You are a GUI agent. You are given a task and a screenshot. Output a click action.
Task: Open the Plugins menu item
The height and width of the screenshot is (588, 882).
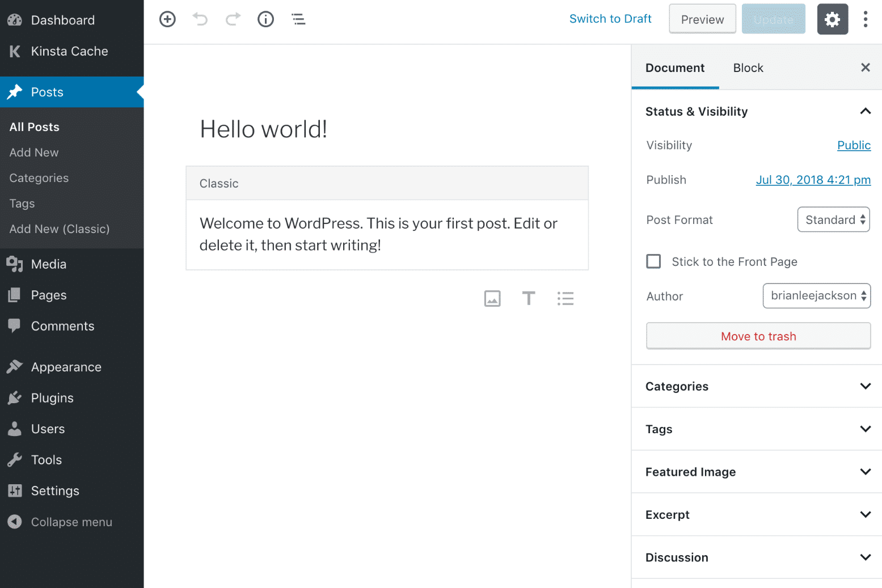pyautogui.click(x=51, y=397)
